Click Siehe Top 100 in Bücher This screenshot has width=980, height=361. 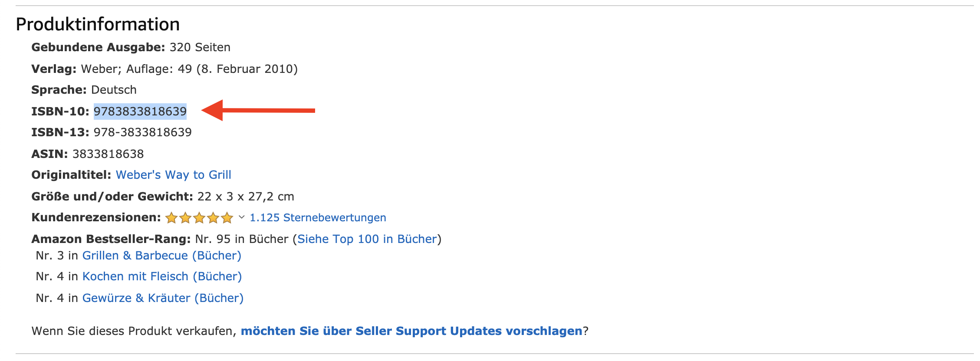pyautogui.click(x=367, y=239)
